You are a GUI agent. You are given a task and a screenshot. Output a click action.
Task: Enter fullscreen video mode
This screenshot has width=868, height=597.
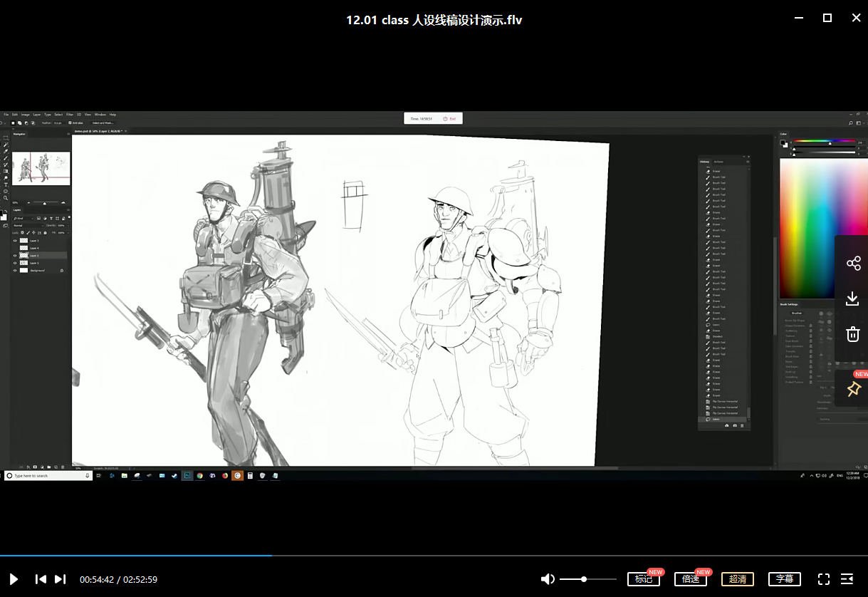823,579
